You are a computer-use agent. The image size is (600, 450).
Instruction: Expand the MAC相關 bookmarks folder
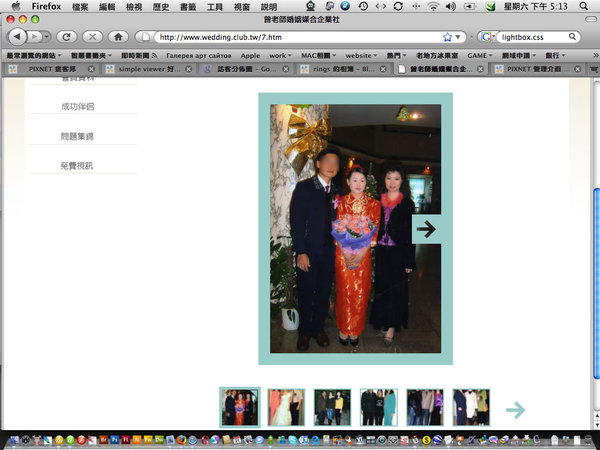click(318, 55)
